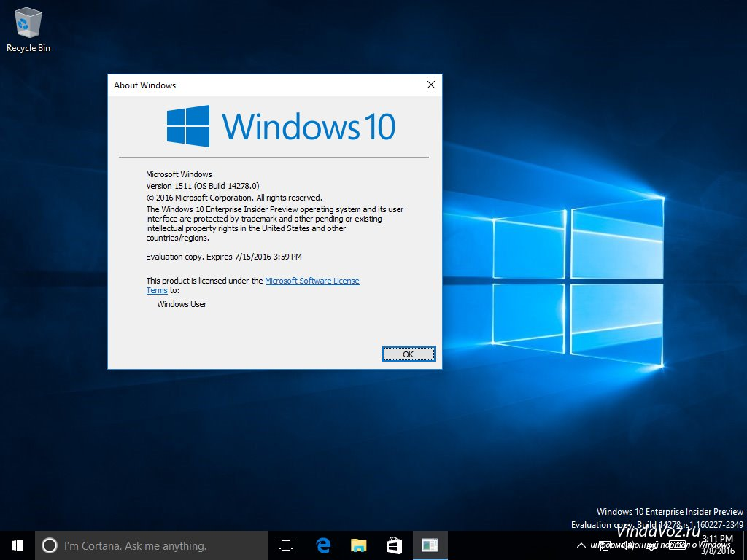Click OK in About Windows dialog
Screen dimensions: 747x560
click(x=409, y=354)
